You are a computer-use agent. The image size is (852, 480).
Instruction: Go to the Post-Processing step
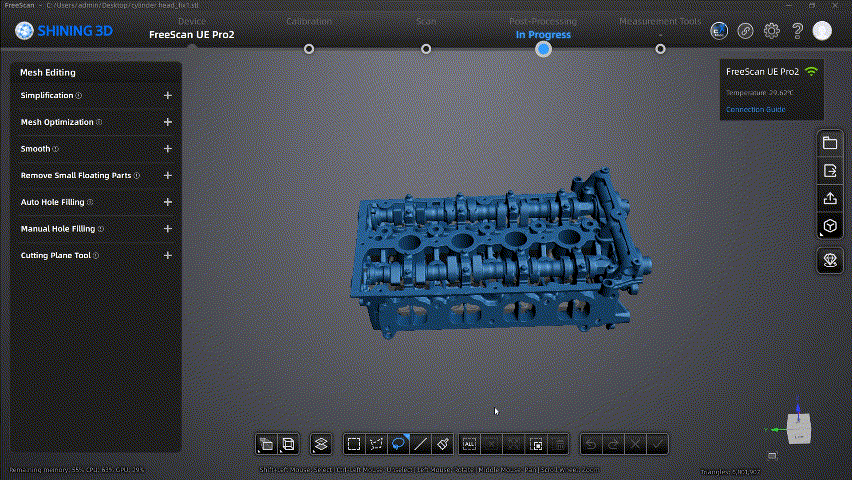pos(542,48)
